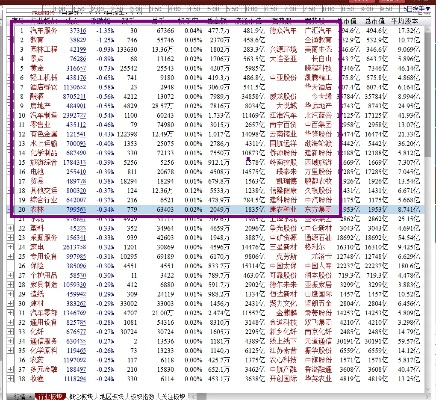Click stock 新乡化纤 in row 33

[x=283, y=332]
